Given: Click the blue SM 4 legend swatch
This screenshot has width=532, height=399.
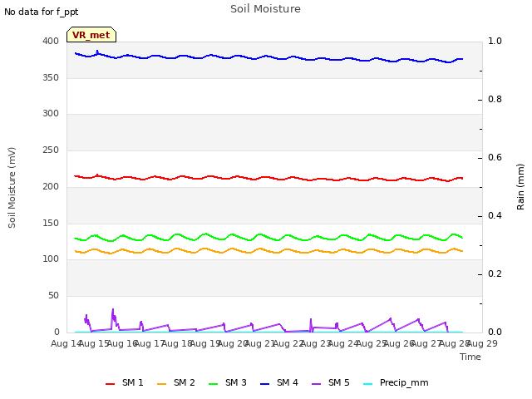Looking at the screenshot, I should point(265,384).
